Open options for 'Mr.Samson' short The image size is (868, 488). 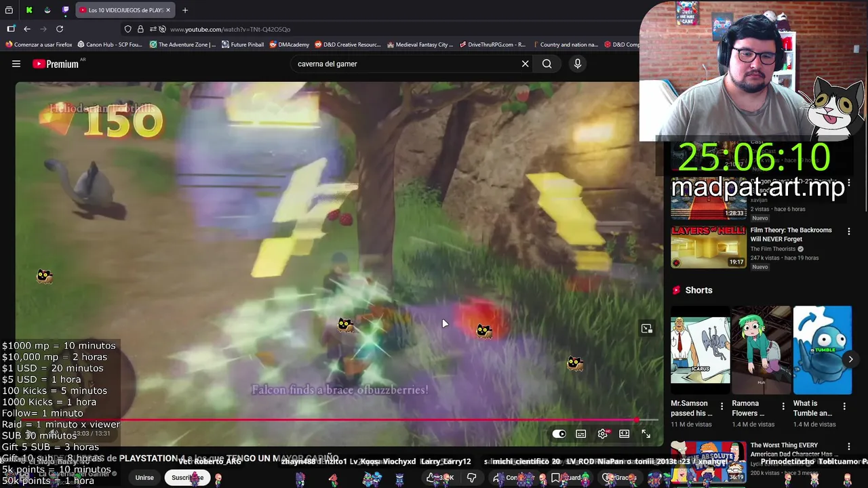[x=722, y=407]
